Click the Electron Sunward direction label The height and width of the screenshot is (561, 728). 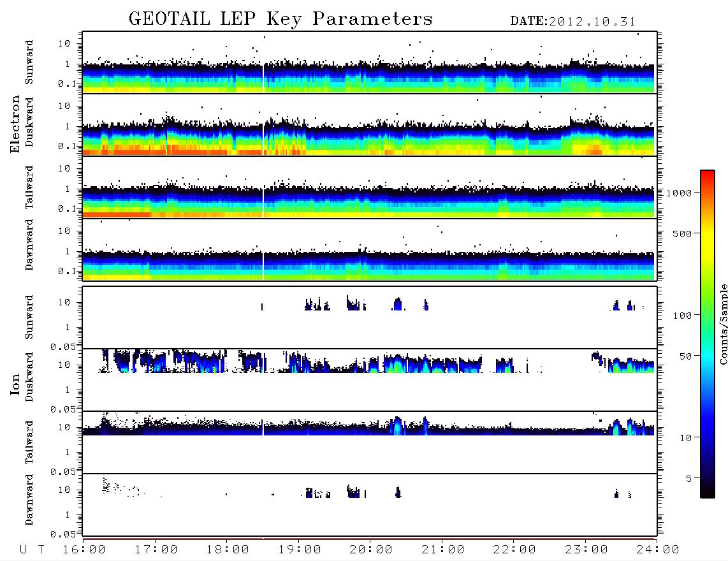[29, 62]
